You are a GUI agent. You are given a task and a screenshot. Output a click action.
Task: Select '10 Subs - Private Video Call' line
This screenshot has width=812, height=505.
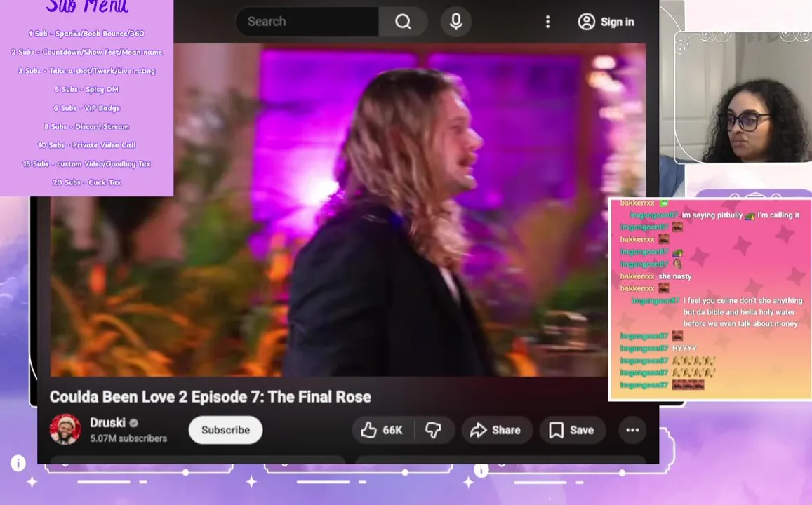tap(86, 145)
